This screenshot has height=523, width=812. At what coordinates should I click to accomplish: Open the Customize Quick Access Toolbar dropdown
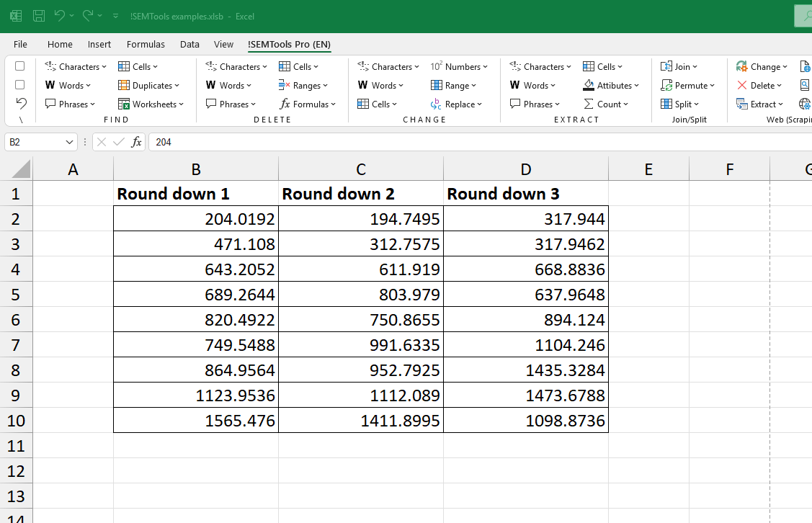(115, 16)
